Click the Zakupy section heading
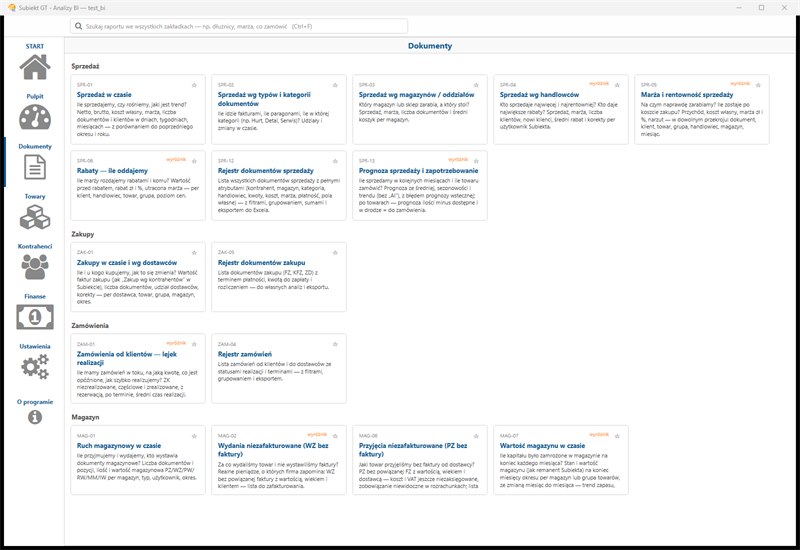 click(x=83, y=234)
